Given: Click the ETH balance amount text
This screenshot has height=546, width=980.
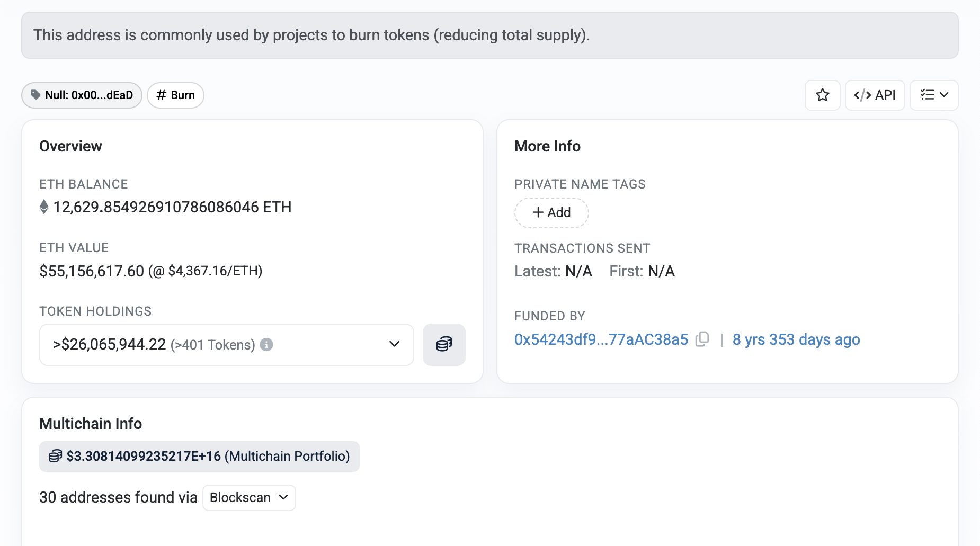Looking at the screenshot, I should pos(172,207).
